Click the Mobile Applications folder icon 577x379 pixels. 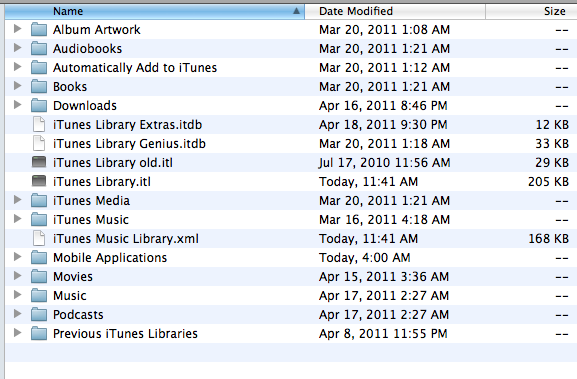tap(39, 258)
